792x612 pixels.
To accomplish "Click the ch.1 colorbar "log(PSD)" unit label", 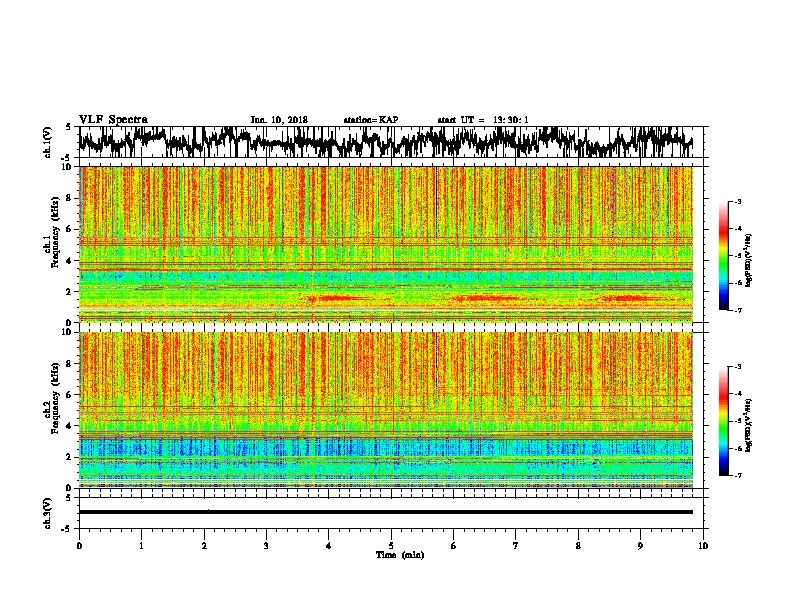I will 748,260.
